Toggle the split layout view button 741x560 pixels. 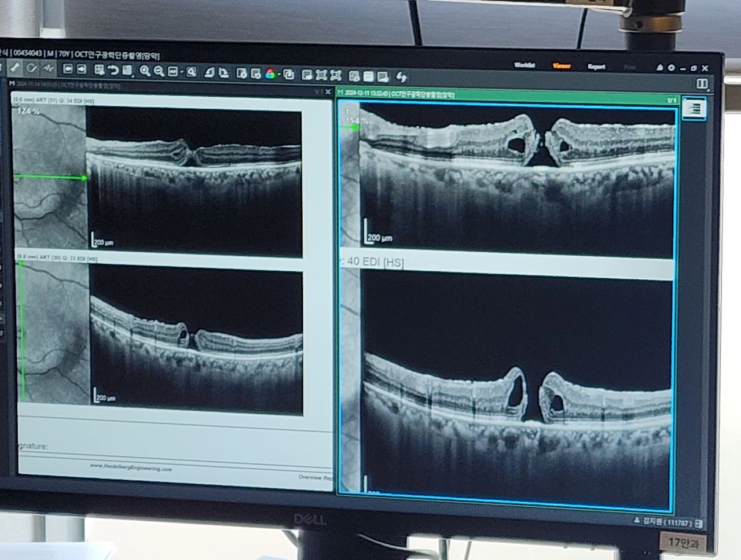(702, 84)
